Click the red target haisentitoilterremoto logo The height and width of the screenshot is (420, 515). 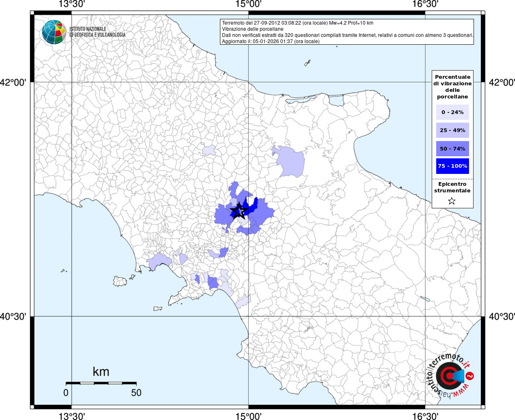(x=449, y=375)
